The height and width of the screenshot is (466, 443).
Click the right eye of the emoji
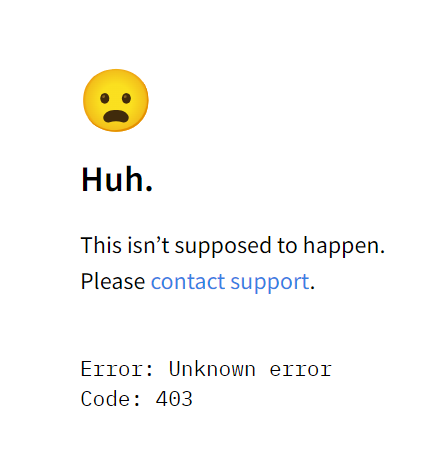tap(126, 98)
